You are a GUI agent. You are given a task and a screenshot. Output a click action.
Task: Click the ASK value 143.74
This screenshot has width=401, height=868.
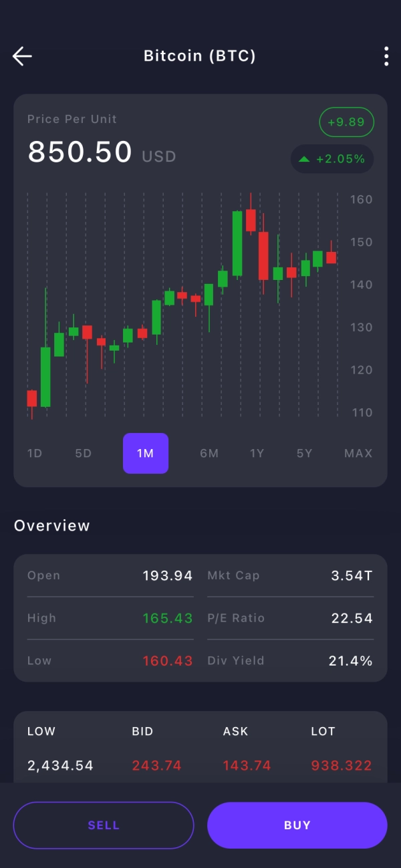coord(247,766)
